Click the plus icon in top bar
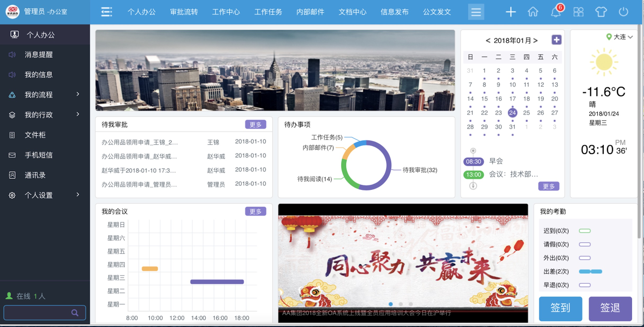This screenshot has height=327, width=644. pyautogui.click(x=511, y=12)
